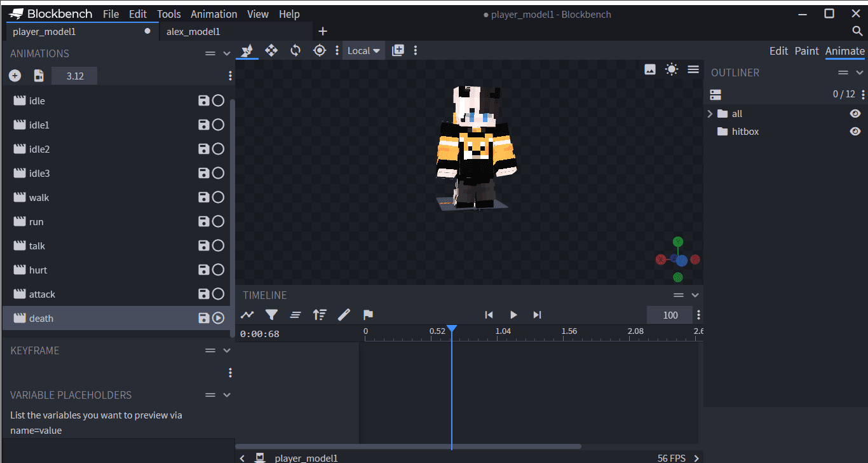868x463 pixels.
Task: Hide the 'all' group in outliner
Action: (x=855, y=114)
